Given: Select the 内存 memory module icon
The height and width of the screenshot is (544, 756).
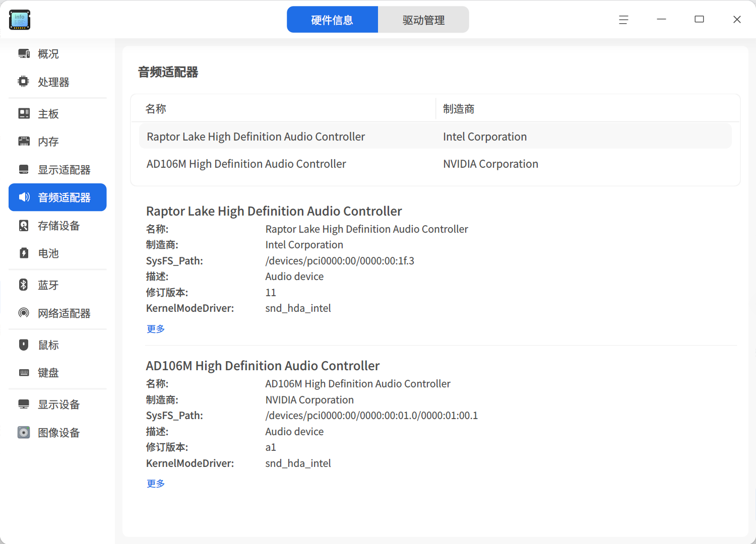Looking at the screenshot, I should pyautogui.click(x=24, y=142).
